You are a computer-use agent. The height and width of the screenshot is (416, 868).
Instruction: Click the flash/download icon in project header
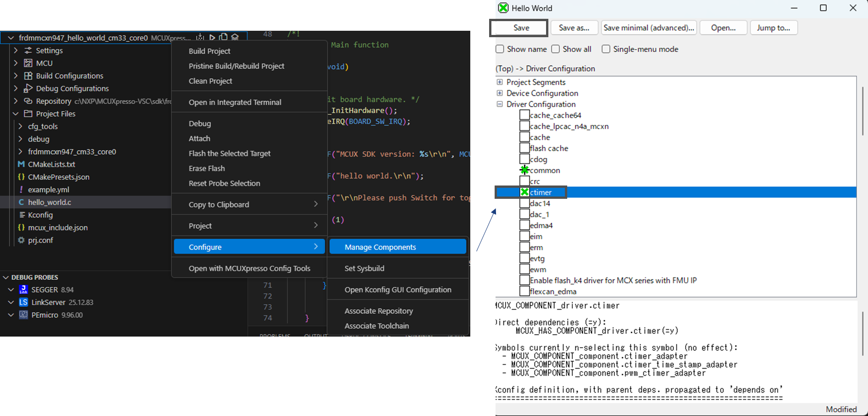pos(200,37)
